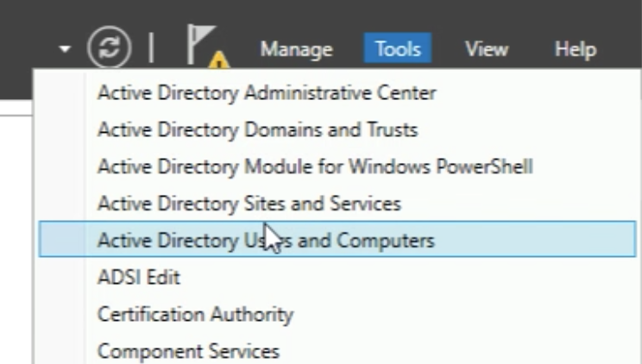
Task: Open the View menu
Action: tap(487, 49)
